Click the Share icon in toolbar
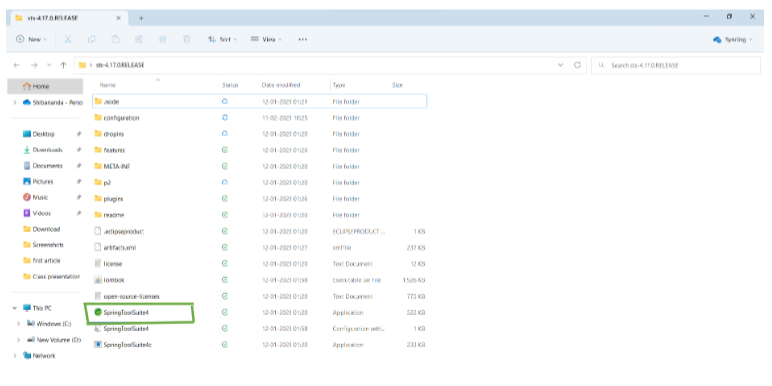 (162, 39)
